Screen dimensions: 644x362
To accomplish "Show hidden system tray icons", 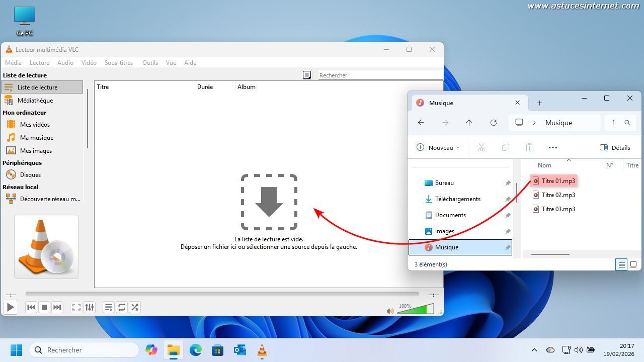I will tap(534, 350).
